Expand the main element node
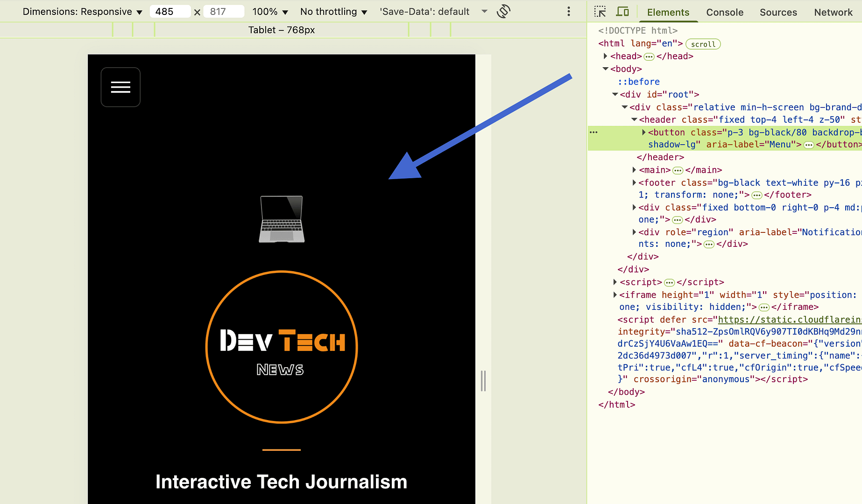 click(x=634, y=170)
